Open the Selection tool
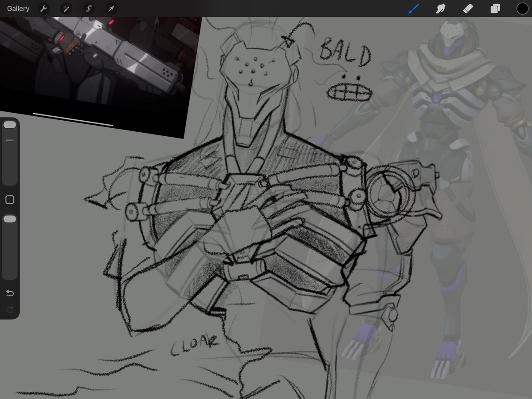The image size is (532, 399). 89,8
